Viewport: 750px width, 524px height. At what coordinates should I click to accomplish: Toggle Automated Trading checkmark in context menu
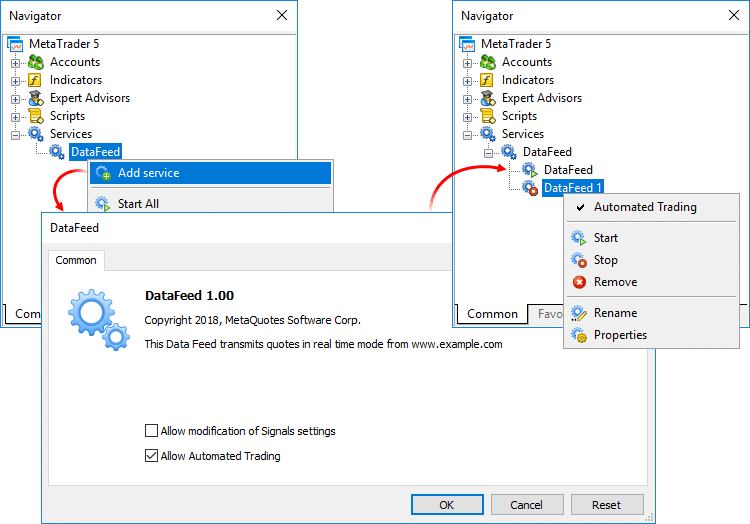point(580,207)
